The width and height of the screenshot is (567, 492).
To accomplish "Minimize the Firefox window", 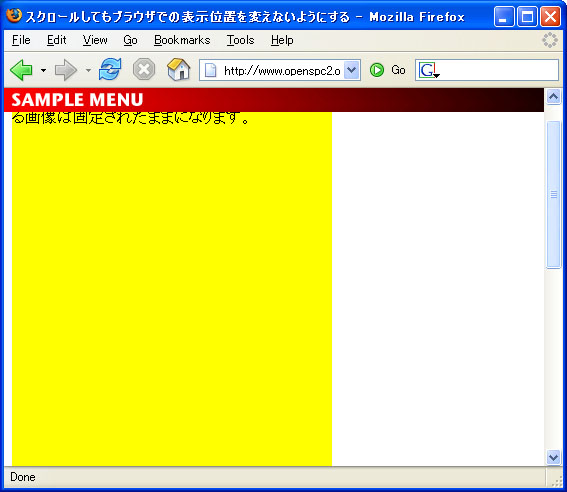I will (504, 17).
